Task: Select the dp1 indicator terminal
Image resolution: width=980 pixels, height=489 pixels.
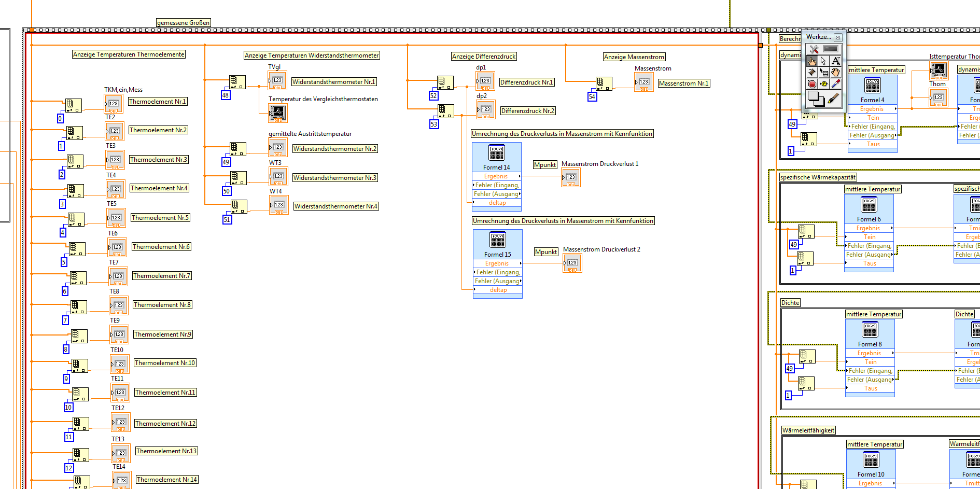Action: (x=485, y=81)
